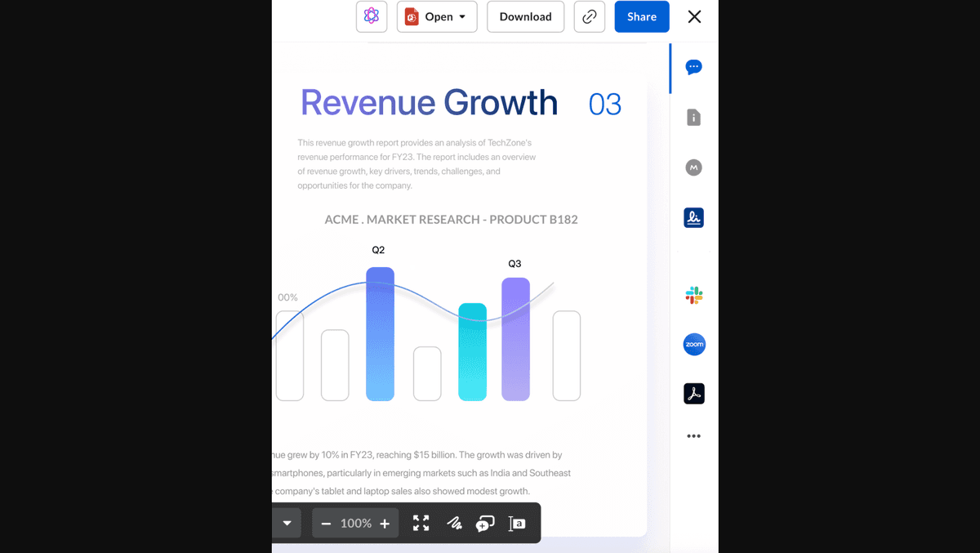This screenshot has width=980, height=553.
Task: Open the page selector dropdown arrow
Action: point(287,523)
